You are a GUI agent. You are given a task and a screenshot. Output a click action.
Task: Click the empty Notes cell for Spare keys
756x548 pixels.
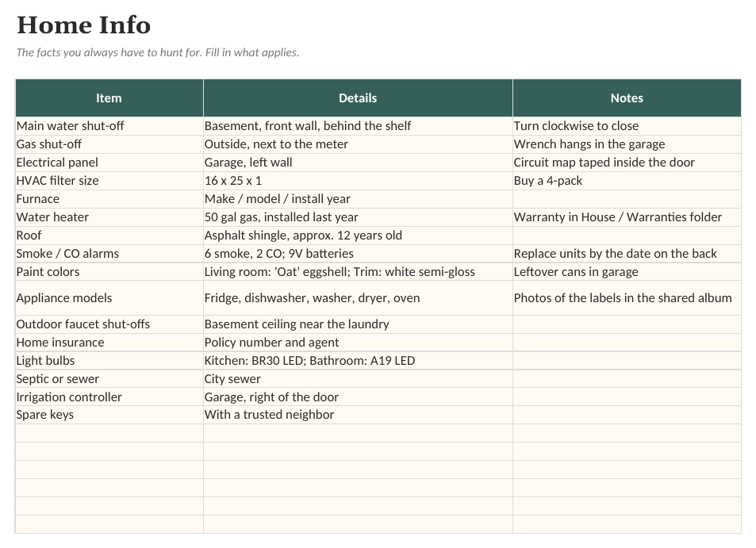pyautogui.click(x=627, y=416)
